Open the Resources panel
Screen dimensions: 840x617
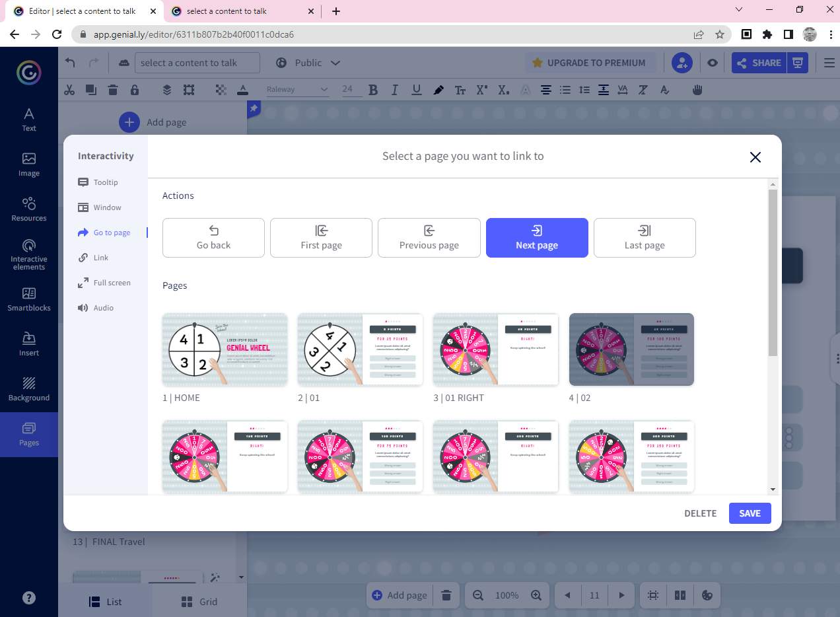tap(29, 209)
